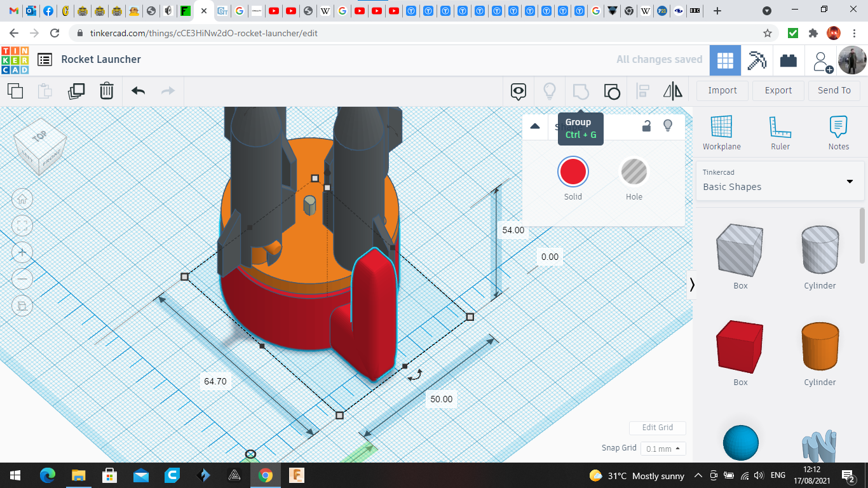
Task: Collapse the shape inspector panel
Action: pos(535,126)
